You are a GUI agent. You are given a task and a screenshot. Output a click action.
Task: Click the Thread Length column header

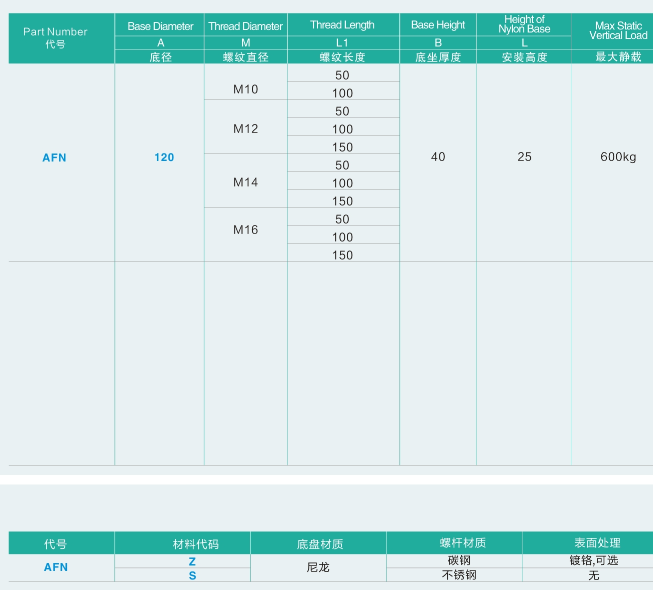point(342,26)
